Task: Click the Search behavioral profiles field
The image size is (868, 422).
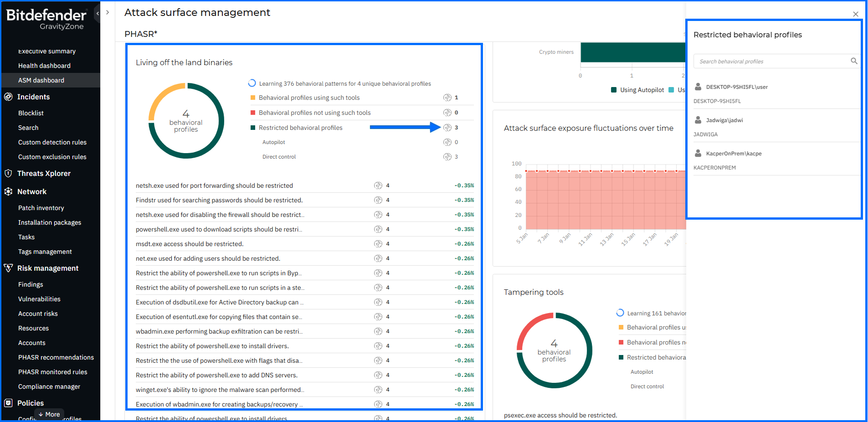Action: pos(770,62)
